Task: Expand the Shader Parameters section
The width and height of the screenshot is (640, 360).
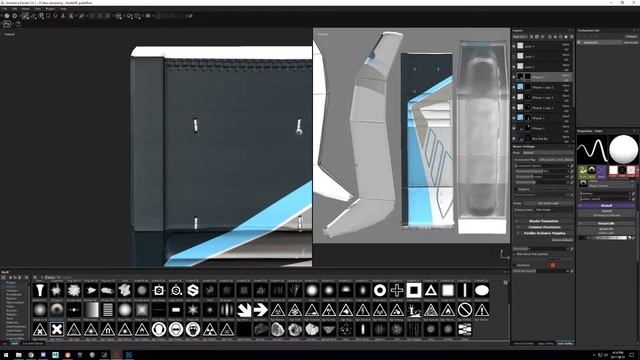Action: 544,221
